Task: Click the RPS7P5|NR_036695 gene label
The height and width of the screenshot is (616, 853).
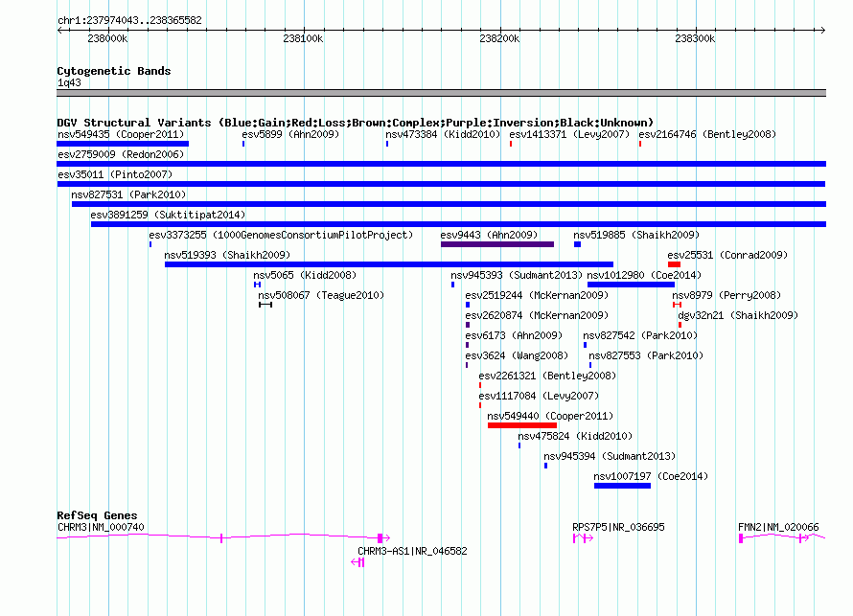Action: pyautogui.click(x=618, y=527)
